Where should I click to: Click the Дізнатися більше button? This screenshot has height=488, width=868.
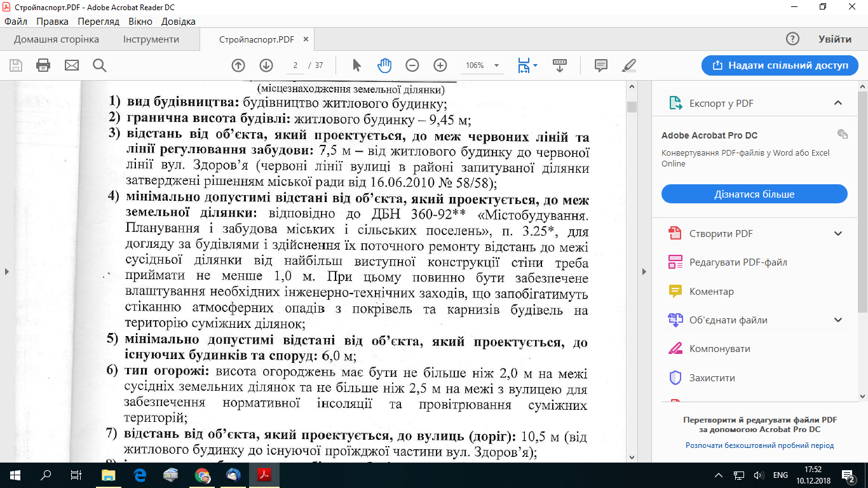tap(754, 194)
